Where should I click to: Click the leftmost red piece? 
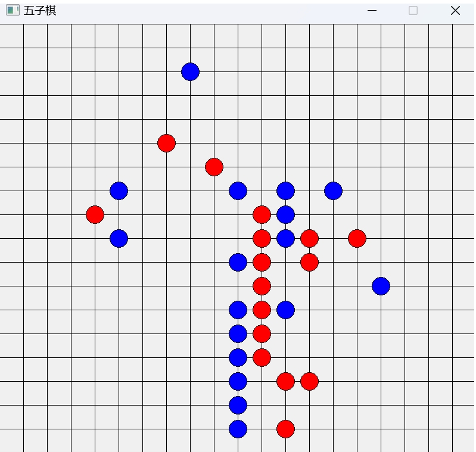(x=95, y=214)
